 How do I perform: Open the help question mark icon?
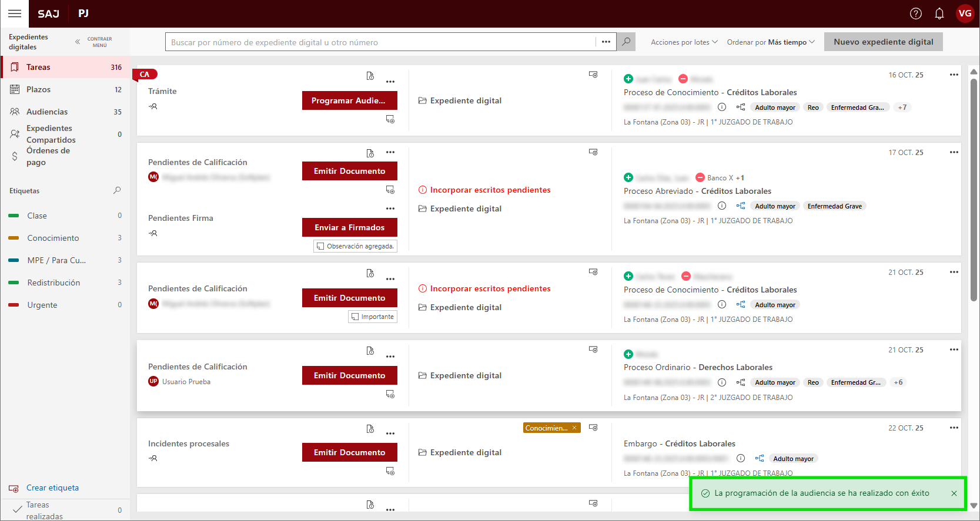point(915,14)
